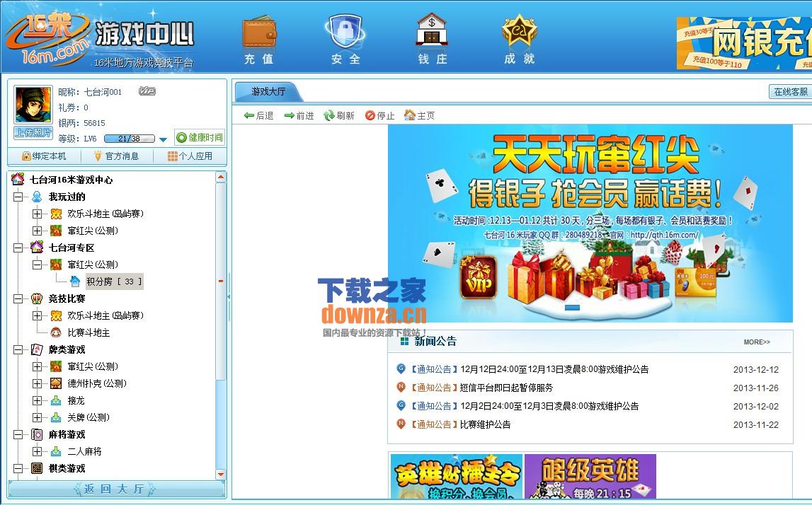Screen dimensions: 812x505
Task: Expand the 关牌(公测) node
Action: pos(37,417)
